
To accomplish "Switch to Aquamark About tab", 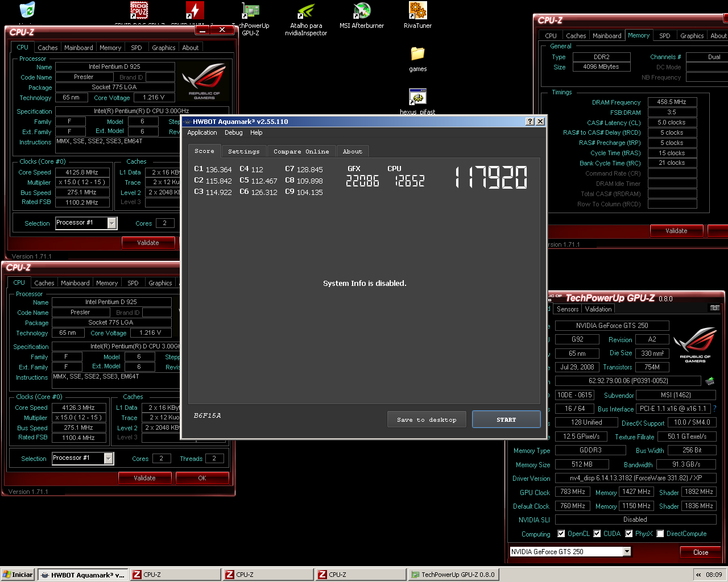I will point(353,152).
